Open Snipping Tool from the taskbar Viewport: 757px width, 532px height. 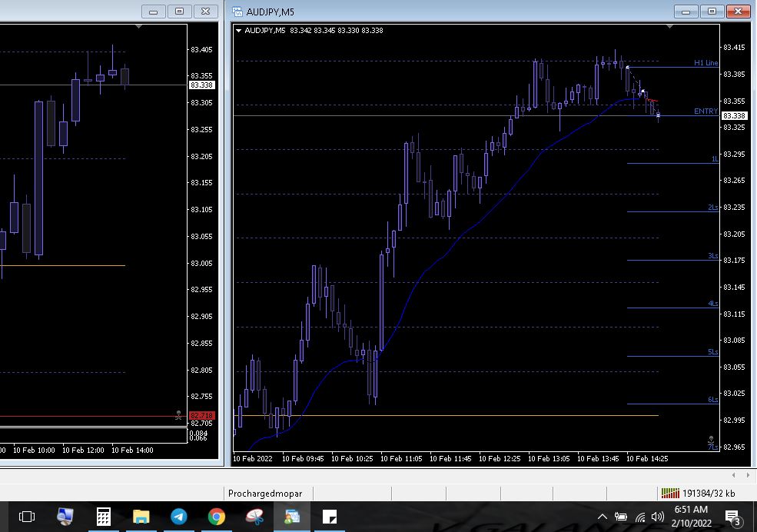(x=255, y=517)
